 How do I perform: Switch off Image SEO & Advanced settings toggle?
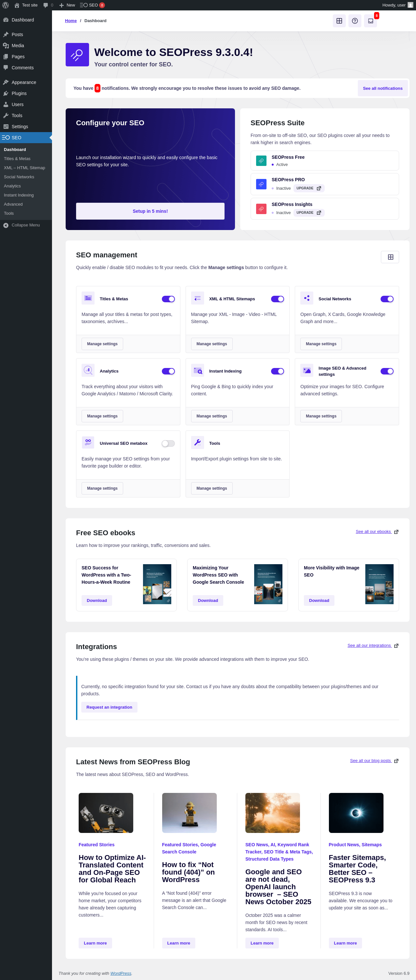click(387, 371)
